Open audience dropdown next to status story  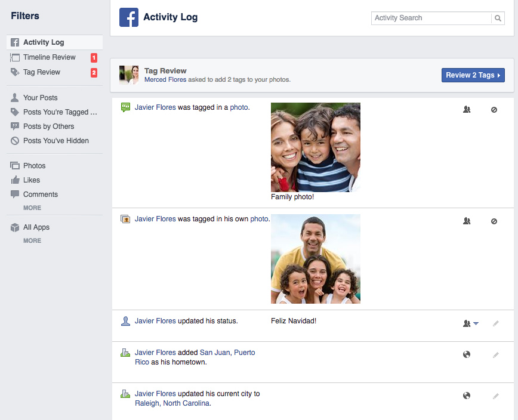click(x=476, y=323)
